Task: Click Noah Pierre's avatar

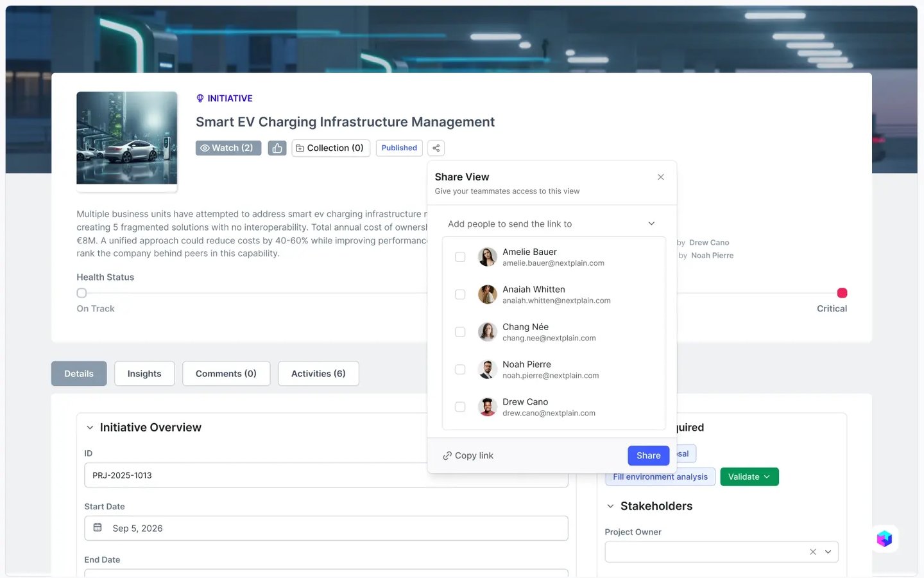Action: point(488,369)
